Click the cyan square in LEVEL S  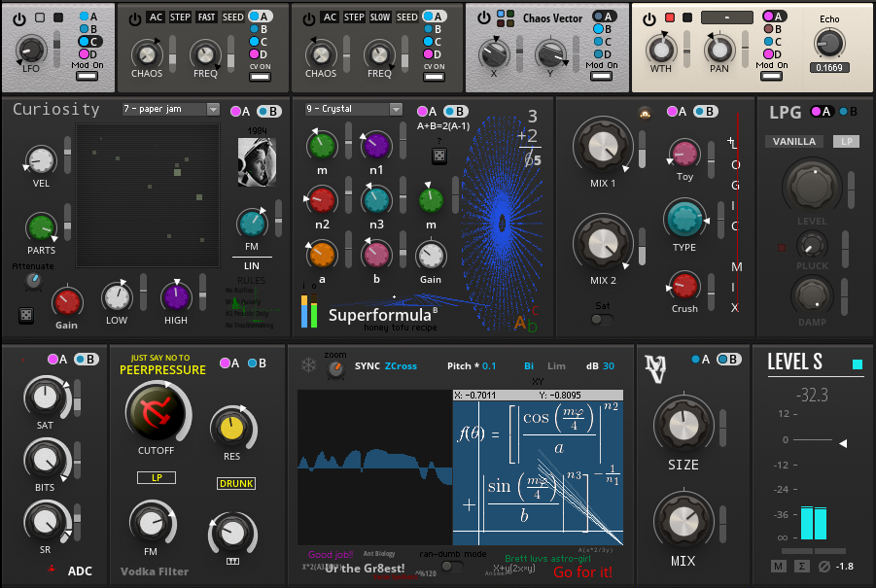coord(858,364)
